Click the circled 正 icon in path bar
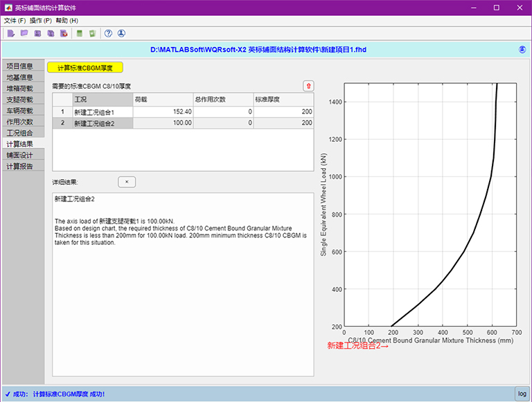The width and height of the screenshot is (532, 402). coord(522,50)
